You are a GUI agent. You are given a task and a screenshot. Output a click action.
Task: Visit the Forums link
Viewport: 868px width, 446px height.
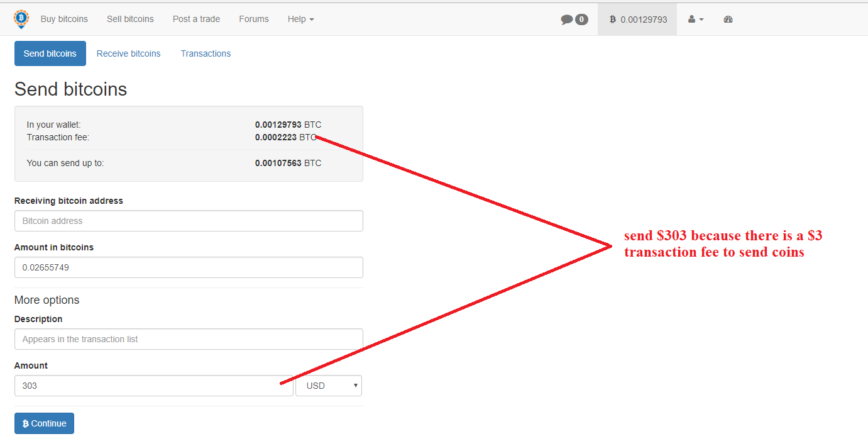(x=254, y=20)
